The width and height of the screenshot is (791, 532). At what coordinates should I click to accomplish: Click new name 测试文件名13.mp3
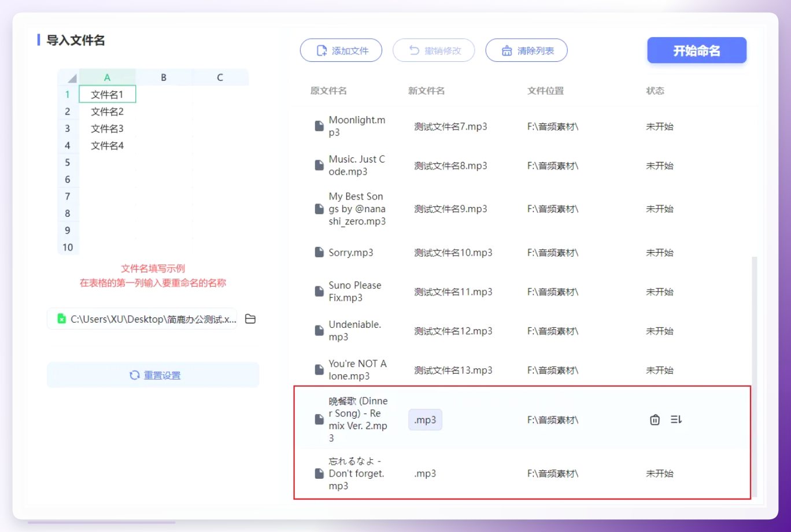[x=453, y=371]
